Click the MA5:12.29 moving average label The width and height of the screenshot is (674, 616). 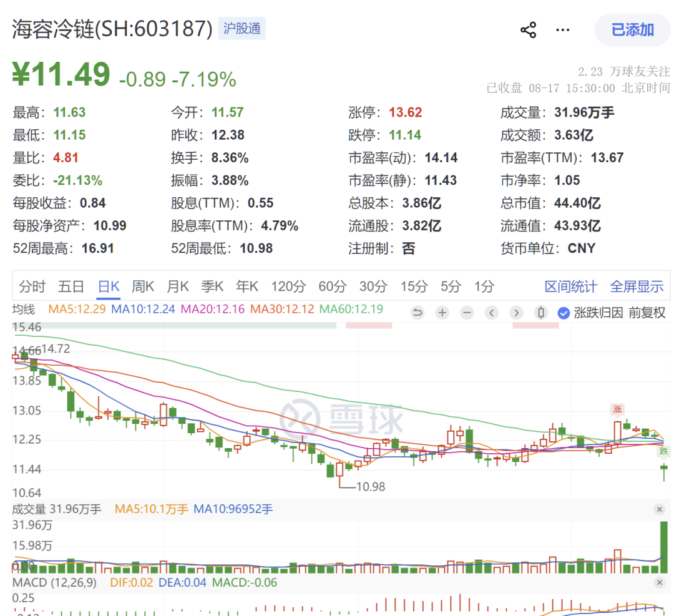point(77,309)
